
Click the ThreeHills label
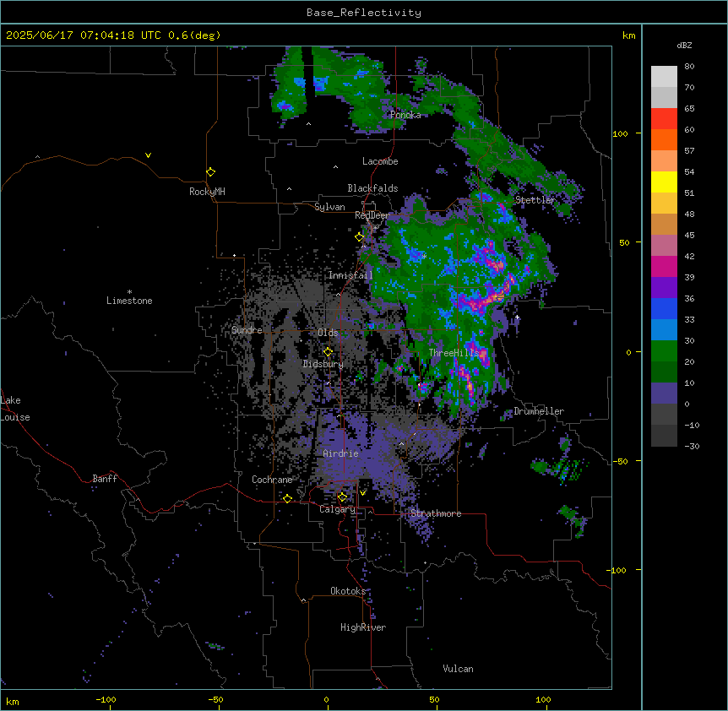click(454, 353)
